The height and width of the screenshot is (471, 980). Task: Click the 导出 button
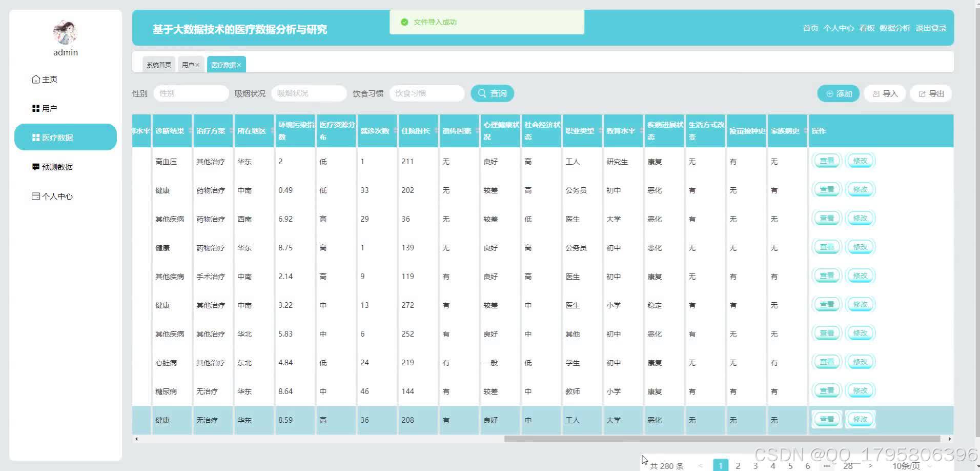point(931,93)
